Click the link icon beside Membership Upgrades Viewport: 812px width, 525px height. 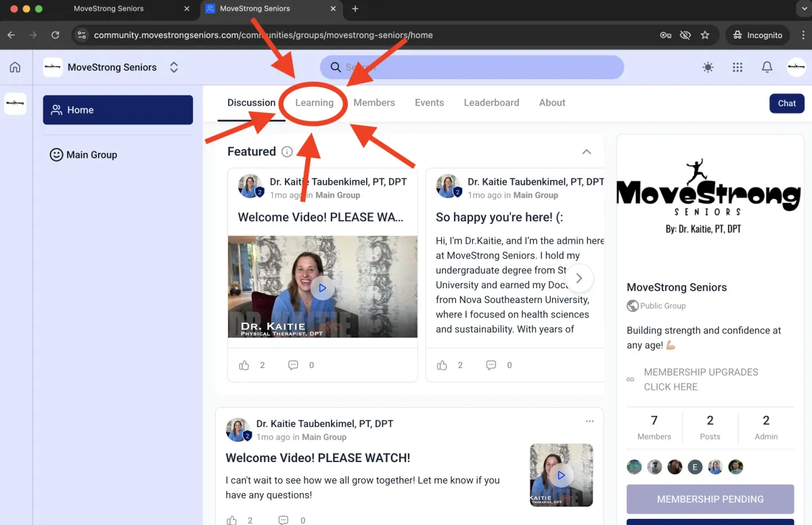(631, 380)
